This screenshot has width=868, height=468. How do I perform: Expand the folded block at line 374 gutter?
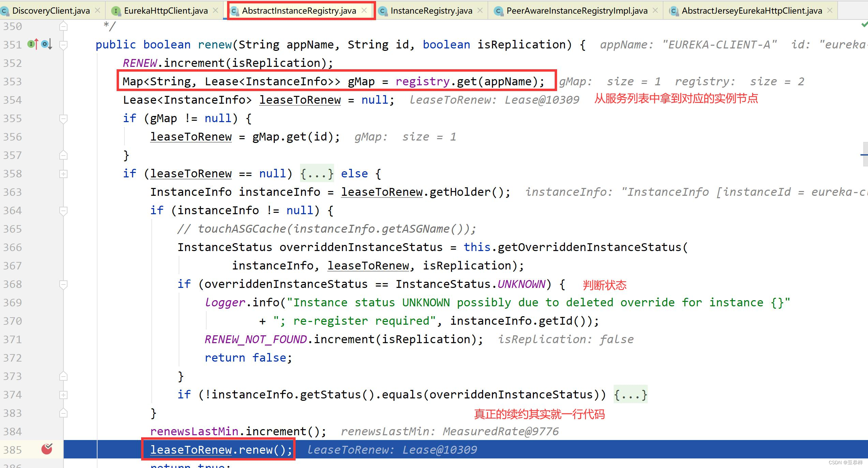click(x=63, y=395)
